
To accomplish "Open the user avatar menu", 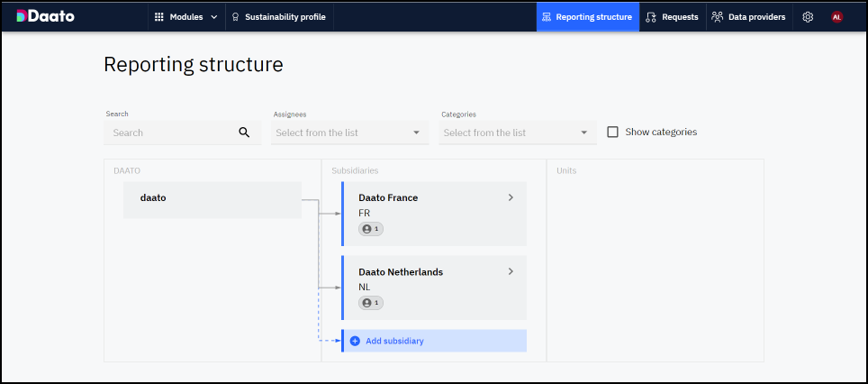I will click(x=837, y=17).
